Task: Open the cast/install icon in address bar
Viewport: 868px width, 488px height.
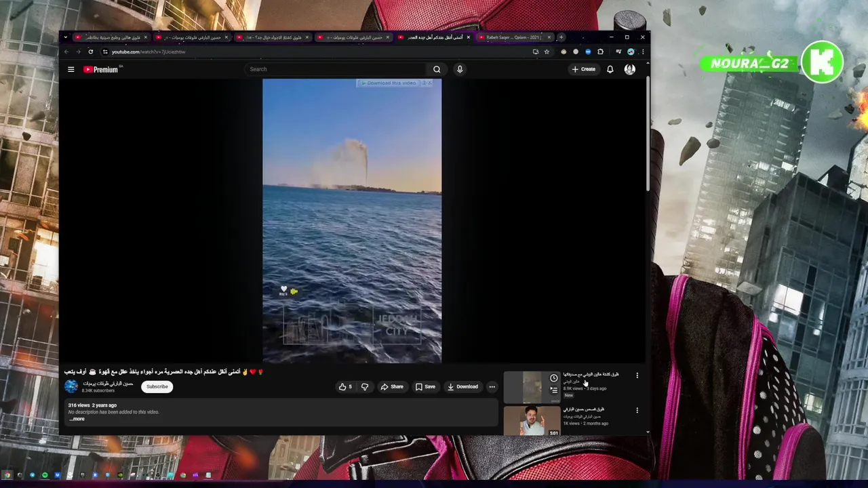Action: click(x=536, y=52)
